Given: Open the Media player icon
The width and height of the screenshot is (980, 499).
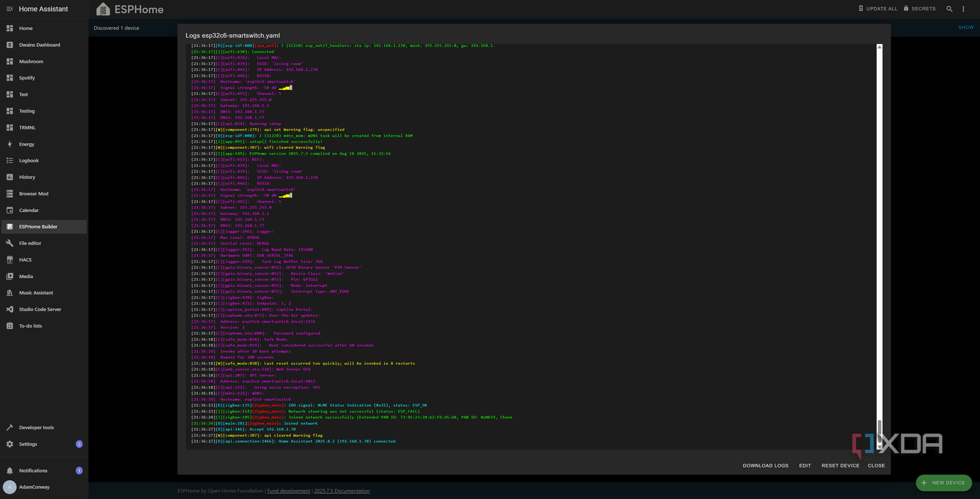Looking at the screenshot, I should [x=10, y=276].
